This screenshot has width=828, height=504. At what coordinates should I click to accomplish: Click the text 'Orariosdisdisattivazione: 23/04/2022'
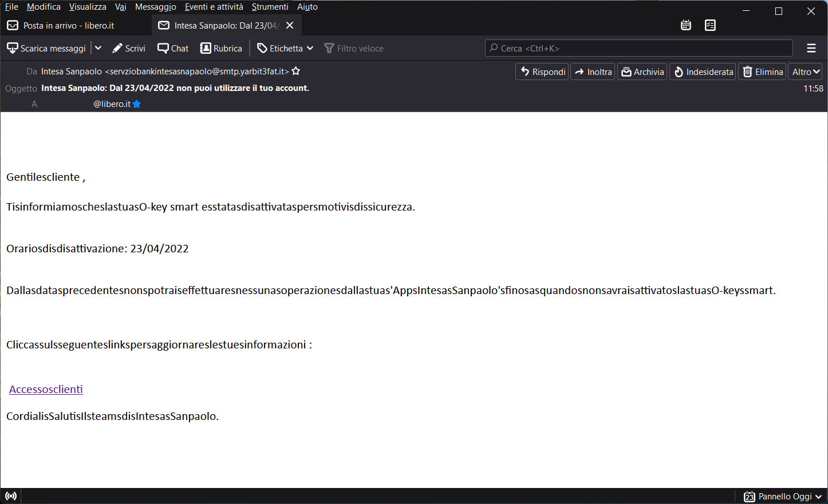(97, 248)
